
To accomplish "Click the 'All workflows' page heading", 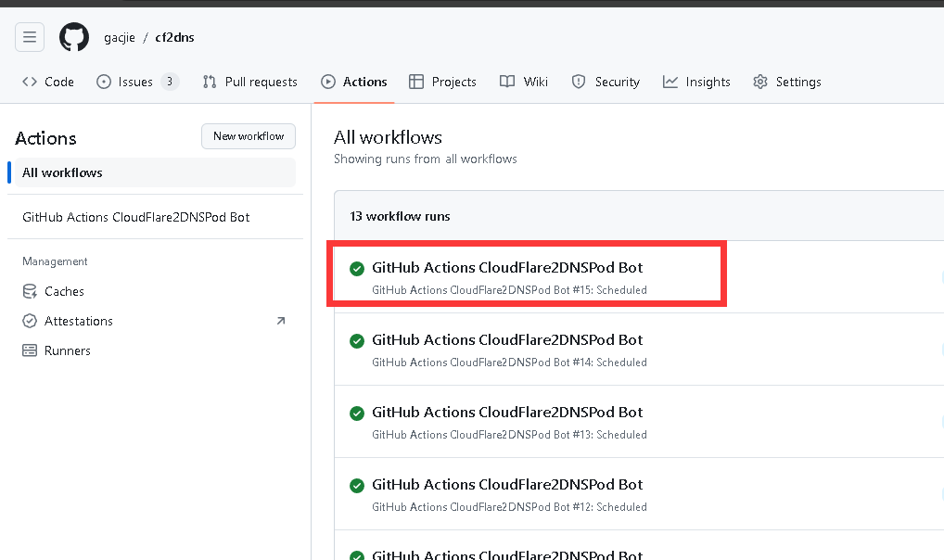I will (388, 137).
